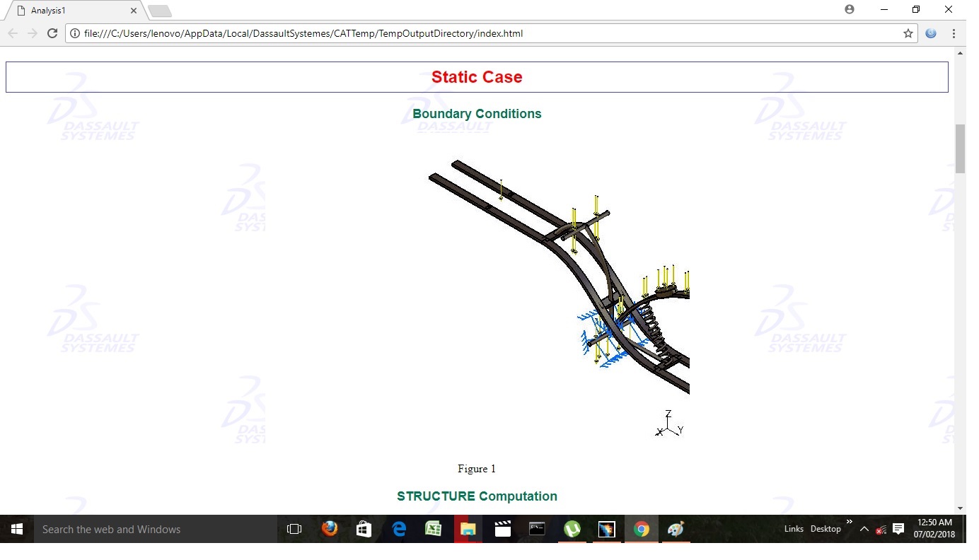Open the site information icon in the address bar
Screen dimensions: 979x560
click(75, 33)
